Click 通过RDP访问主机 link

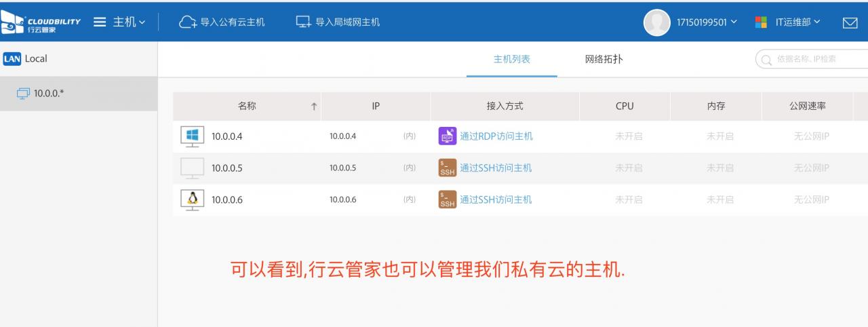496,136
